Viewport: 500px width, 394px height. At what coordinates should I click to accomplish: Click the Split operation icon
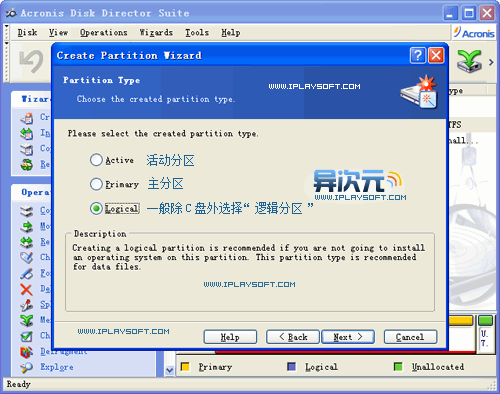(27, 305)
